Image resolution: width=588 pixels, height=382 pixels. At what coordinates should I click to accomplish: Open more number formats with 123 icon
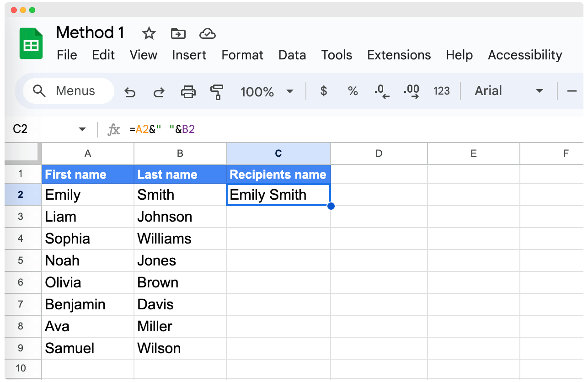coord(441,91)
